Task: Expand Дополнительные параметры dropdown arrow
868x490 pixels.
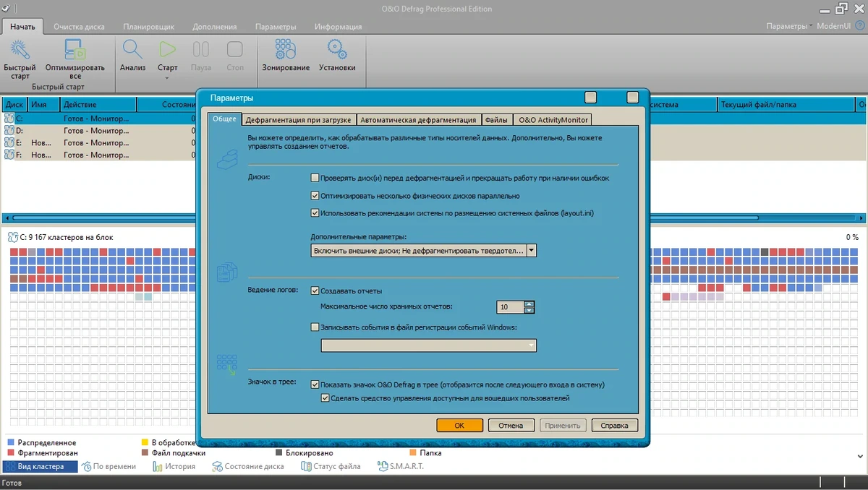Action: tap(532, 250)
